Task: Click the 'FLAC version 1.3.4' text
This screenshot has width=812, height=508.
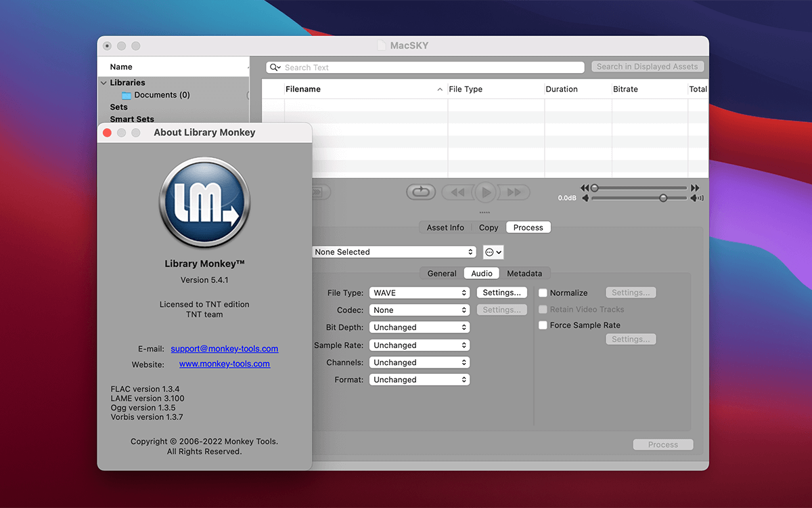Action: coord(145,389)
